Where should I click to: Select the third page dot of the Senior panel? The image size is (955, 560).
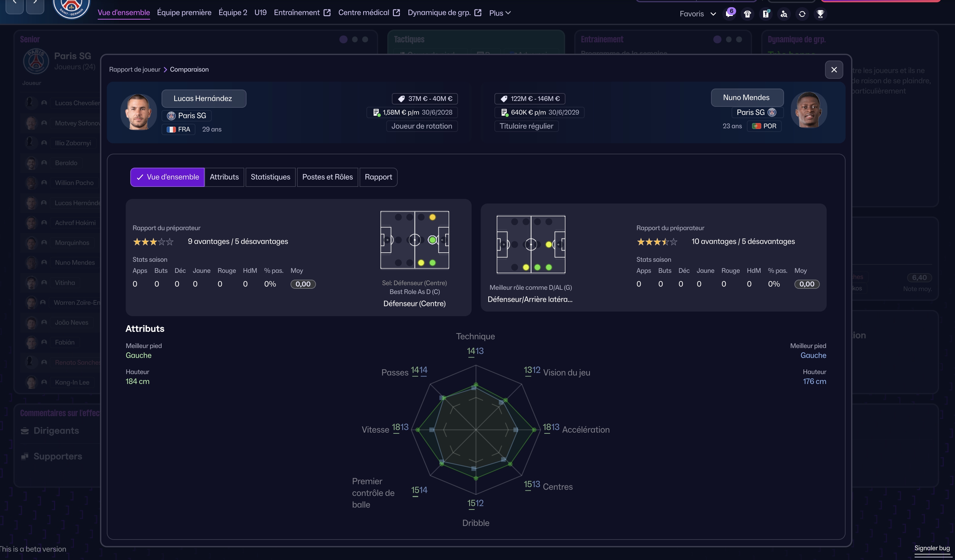coord(365,39)
